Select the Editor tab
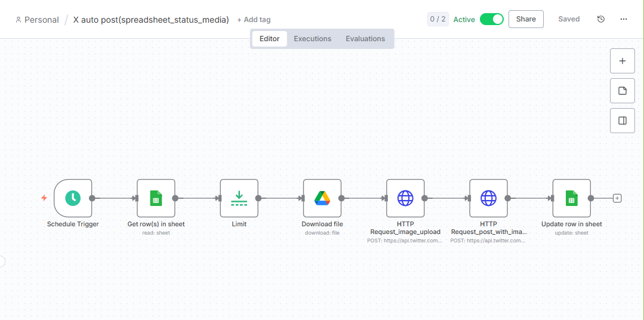 pos(270,39)
